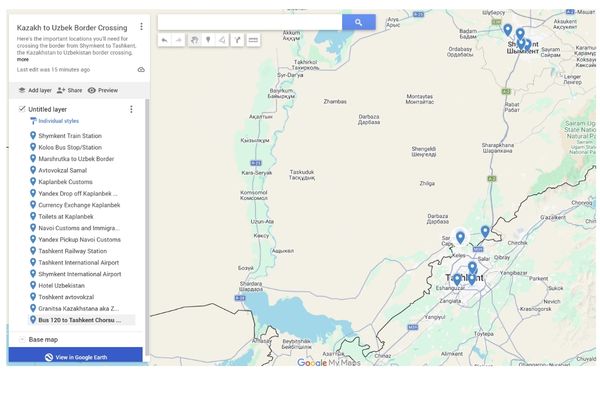Select Marshrutka to Uzbek Border item
The height and width of the screenshot is (400, 600).
coord(76,158)
